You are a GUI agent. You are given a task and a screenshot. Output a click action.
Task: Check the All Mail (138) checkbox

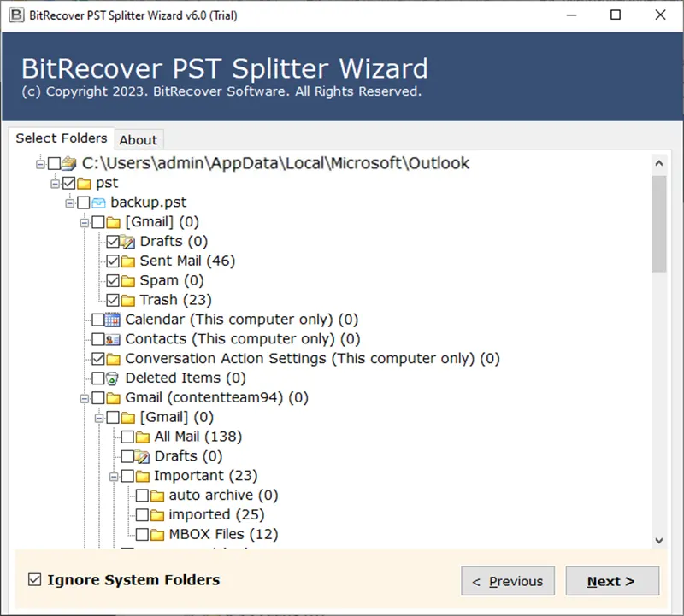(128, 437)
